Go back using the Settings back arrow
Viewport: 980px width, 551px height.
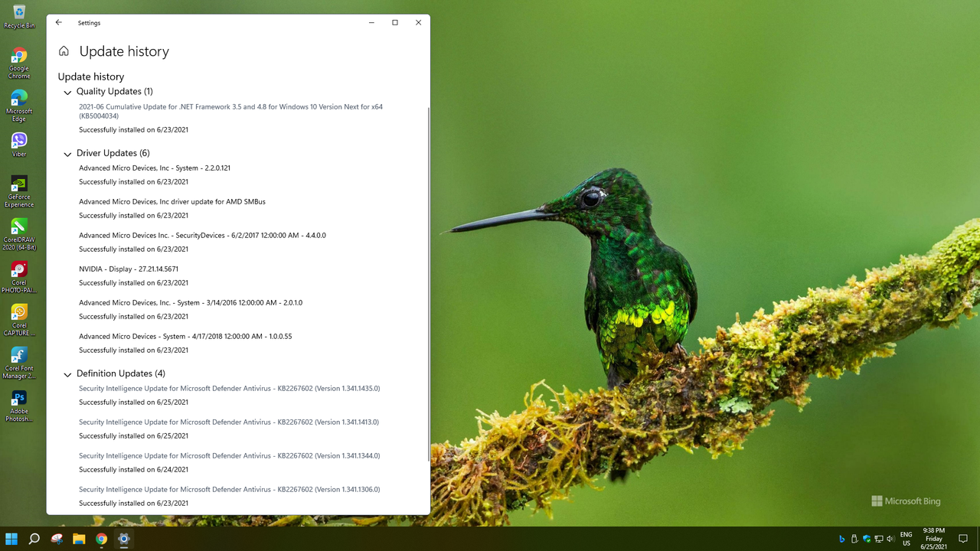(59, 23)
